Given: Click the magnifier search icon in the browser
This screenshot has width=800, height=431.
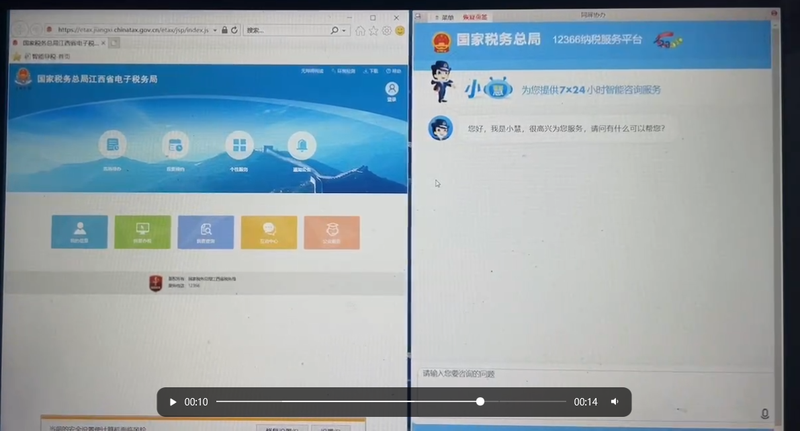Looking at the screenshot, I should [x=335, y=30].
